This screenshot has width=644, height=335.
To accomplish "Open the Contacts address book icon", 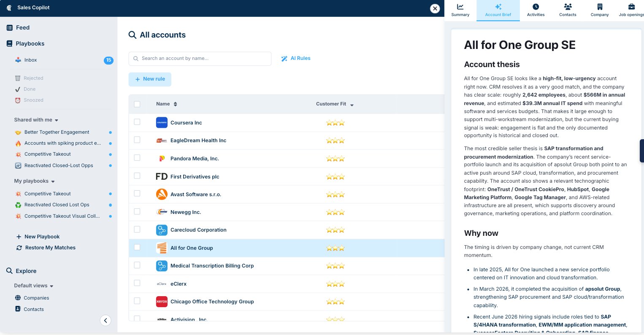I will [x=18, y=309].
